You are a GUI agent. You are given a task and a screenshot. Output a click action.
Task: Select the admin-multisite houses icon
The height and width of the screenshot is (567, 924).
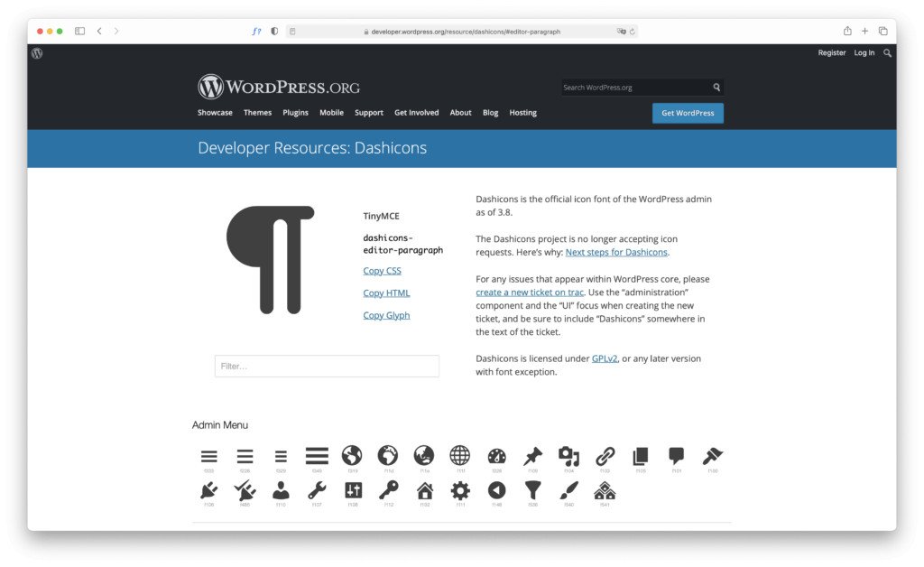pyautogui.click(x=605, y=490)
